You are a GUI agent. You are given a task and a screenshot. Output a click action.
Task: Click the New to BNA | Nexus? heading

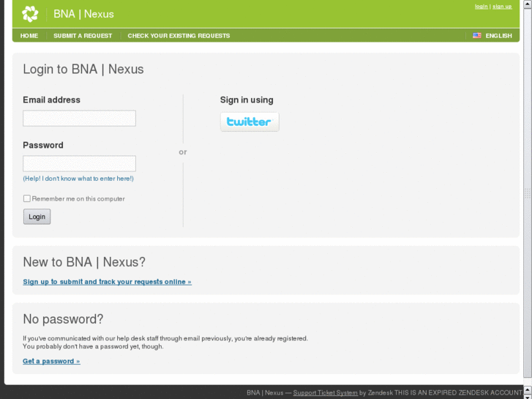coord(84,262)
